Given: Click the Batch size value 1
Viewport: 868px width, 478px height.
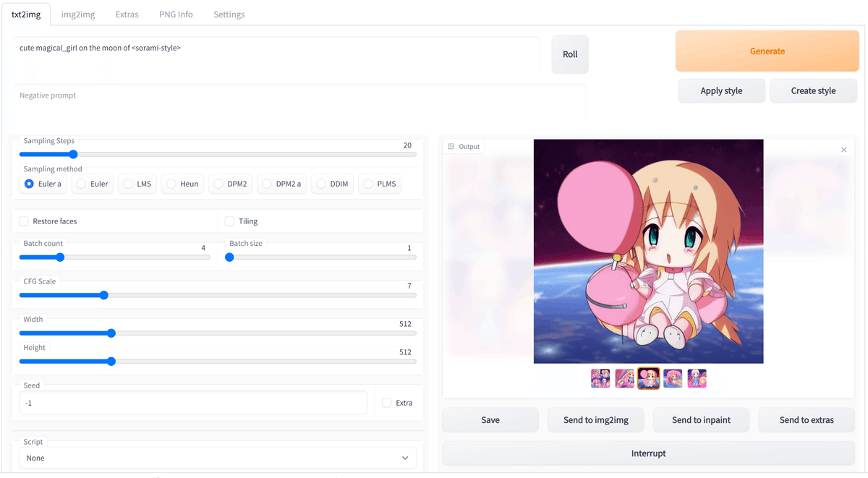Looking at the screenshot, I should tap(409, 248).
